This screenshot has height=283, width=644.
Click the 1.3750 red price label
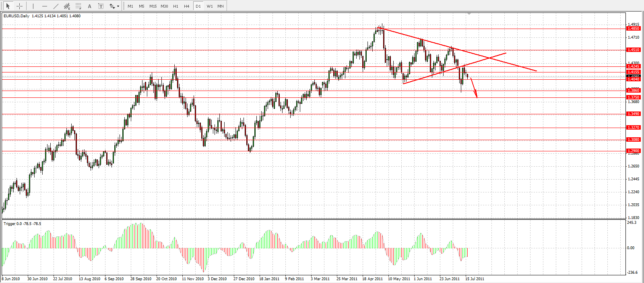coord(634,97)
